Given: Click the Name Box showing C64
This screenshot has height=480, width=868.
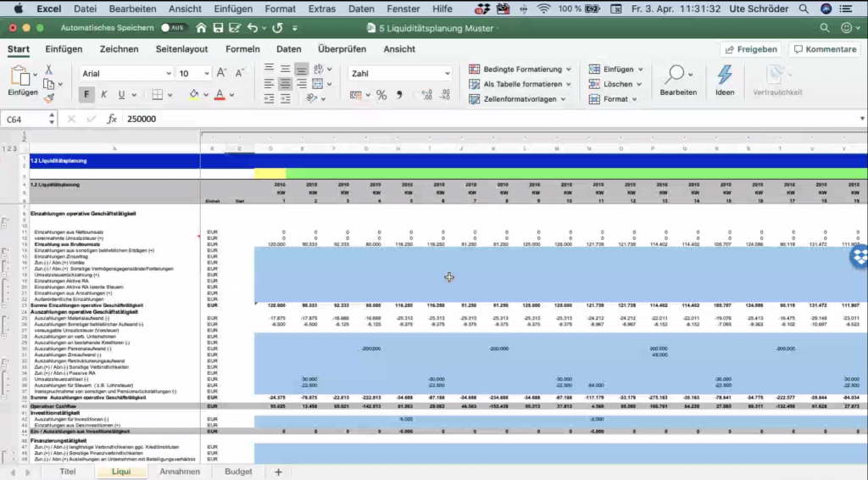Looking at the screenshot, I should point(26,119).
